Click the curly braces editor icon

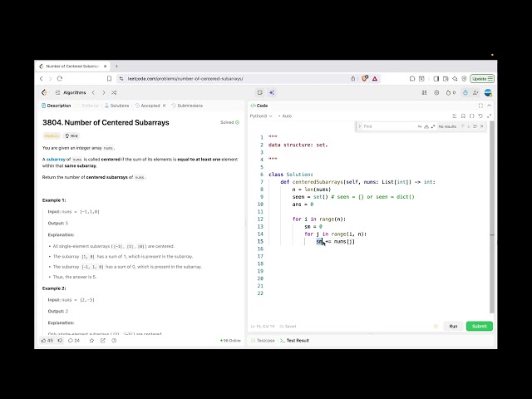[472, 116]
